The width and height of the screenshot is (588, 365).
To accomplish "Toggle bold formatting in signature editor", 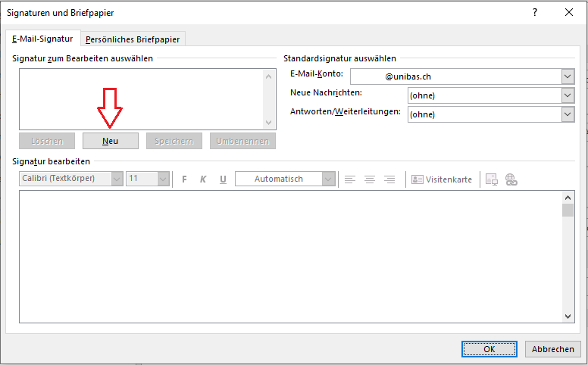I will coord(184,179).
